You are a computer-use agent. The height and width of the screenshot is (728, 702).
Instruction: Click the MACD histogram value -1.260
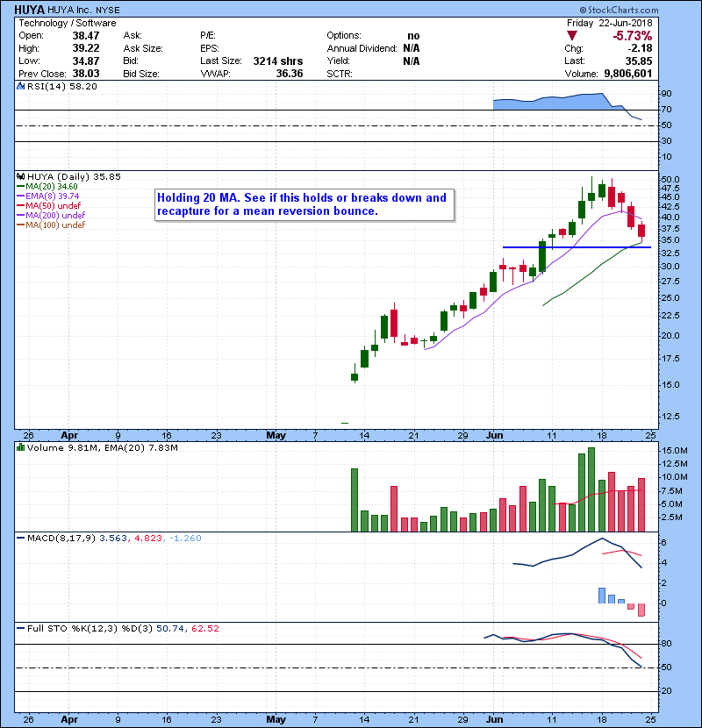(x=185, y=539)
